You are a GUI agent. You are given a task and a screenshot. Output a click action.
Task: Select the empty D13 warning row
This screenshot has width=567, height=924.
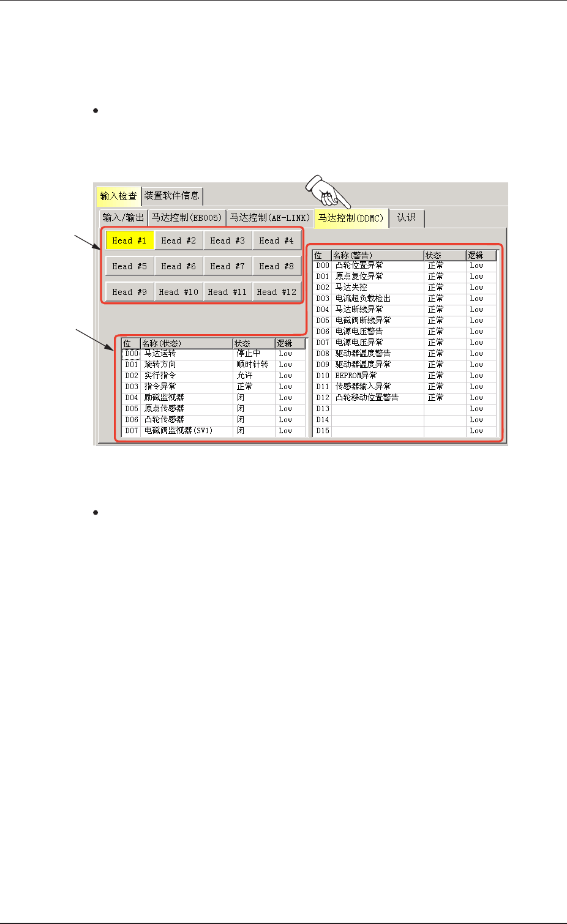(x=404, y=409)
